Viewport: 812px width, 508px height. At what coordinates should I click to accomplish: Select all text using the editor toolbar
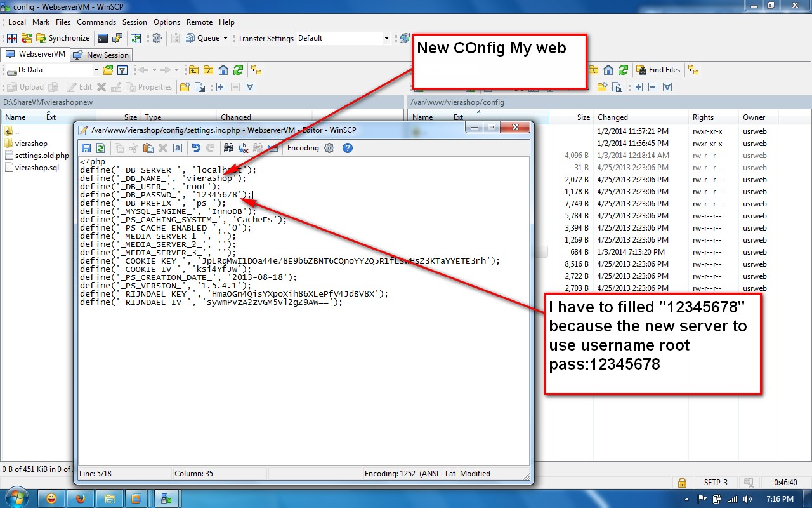pyautogui.click(x=178, y=148)
